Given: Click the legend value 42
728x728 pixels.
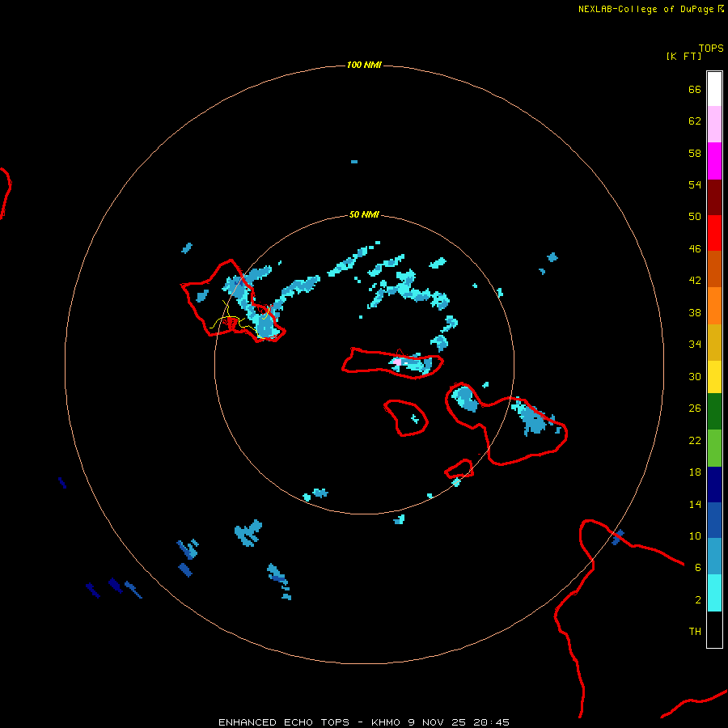Looking at the screenshot, I should pyautogui.click(x=695, y=281).
